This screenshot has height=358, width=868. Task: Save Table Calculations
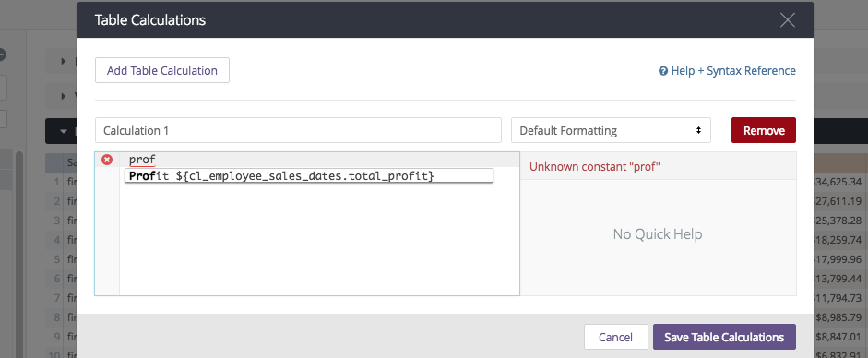coord(724,337)
